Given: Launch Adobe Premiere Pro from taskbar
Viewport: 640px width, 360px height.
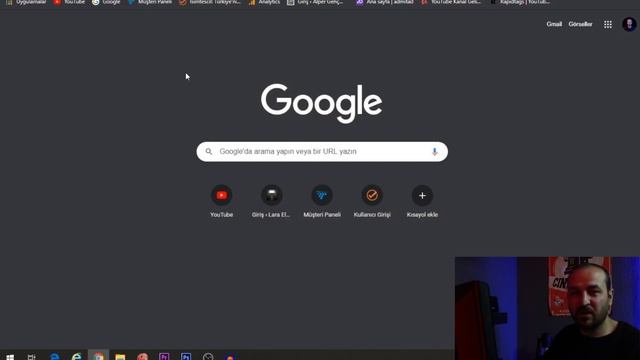Looking at the screenshot, I should (x=164, y=357).
